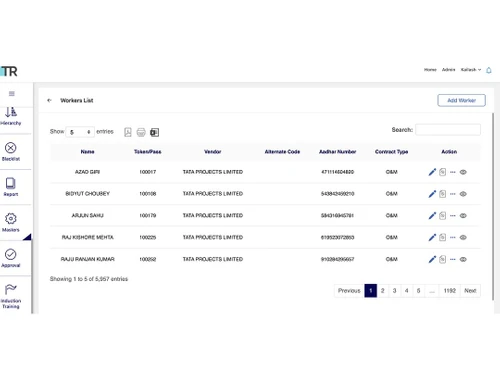This screenshot has width=500, height=375.
Task: Open the document icon for RAJ KISHORE MEHTA
Action: pyautogui.click(x=442, y=237)
